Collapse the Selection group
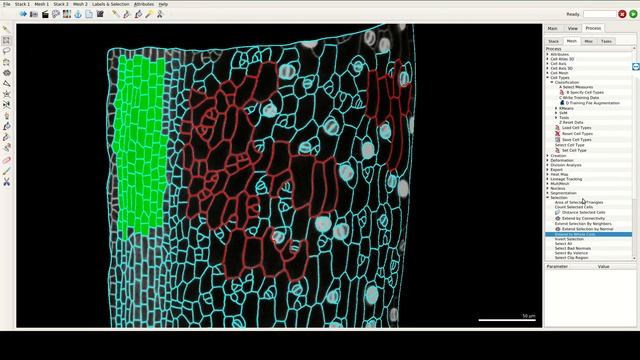640x360 pixels. pos(548,198)
